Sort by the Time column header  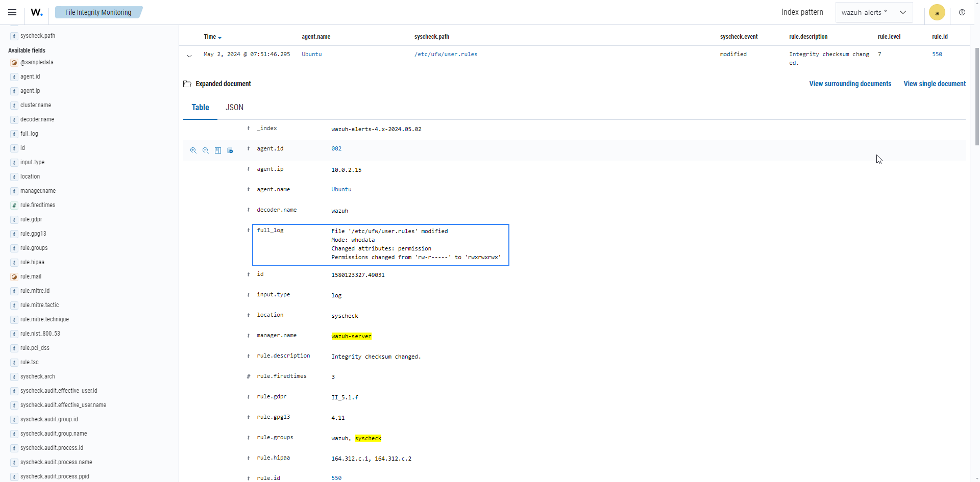212,37
